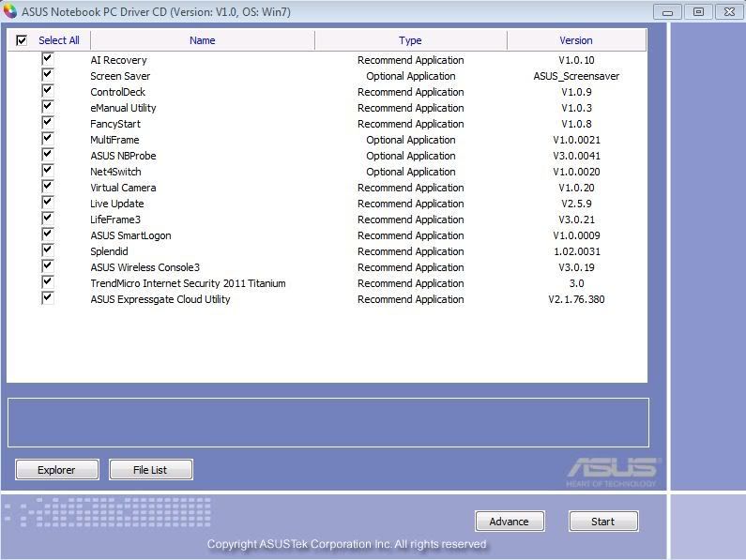Close the ASUS Driver CD window
Viewport: 746px width, 560px height.
(x=729, y=12)
